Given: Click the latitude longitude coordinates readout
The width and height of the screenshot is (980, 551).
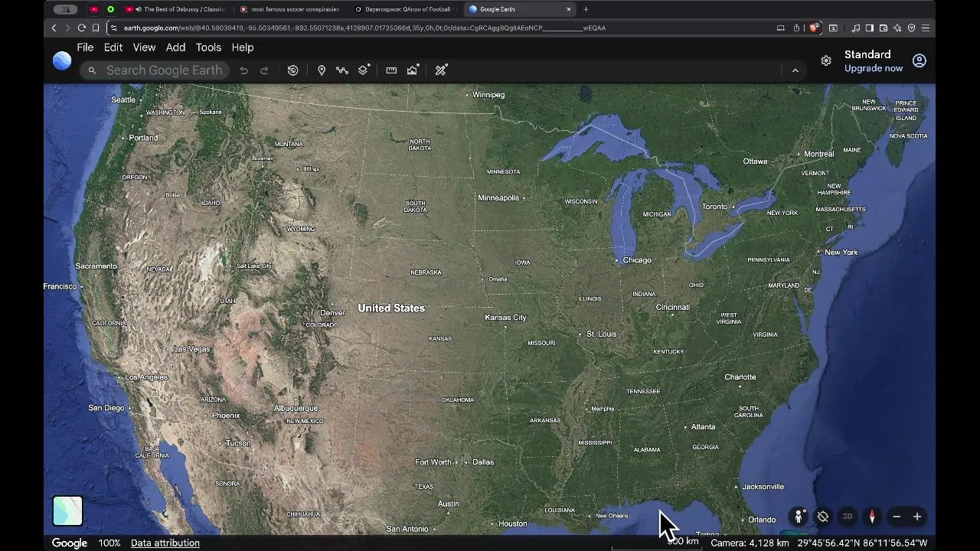Looking at the screenshot, I should click(x=862, y=543).
